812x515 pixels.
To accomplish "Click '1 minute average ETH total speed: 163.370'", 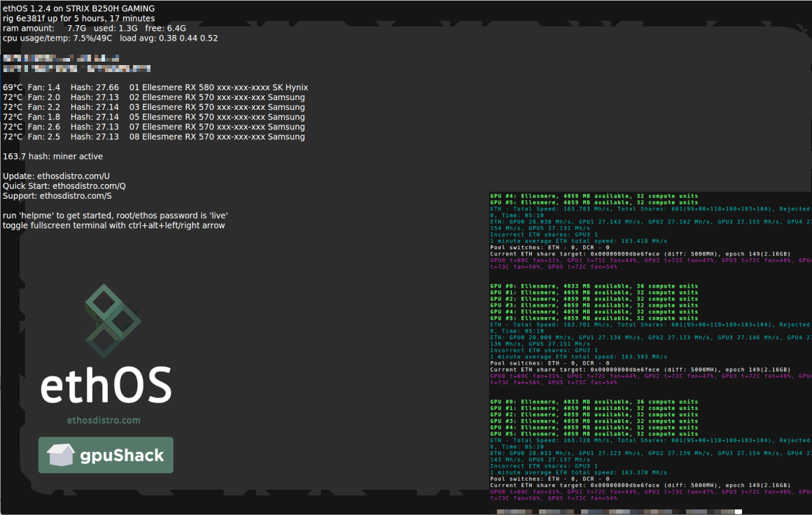I will tap(578, 472).
